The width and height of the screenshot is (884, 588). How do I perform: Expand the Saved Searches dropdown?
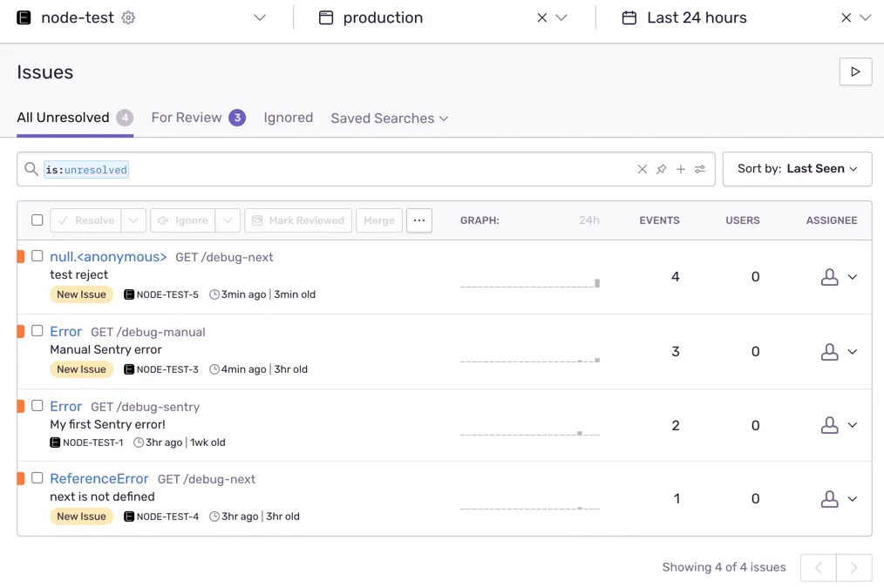point(389,118)
